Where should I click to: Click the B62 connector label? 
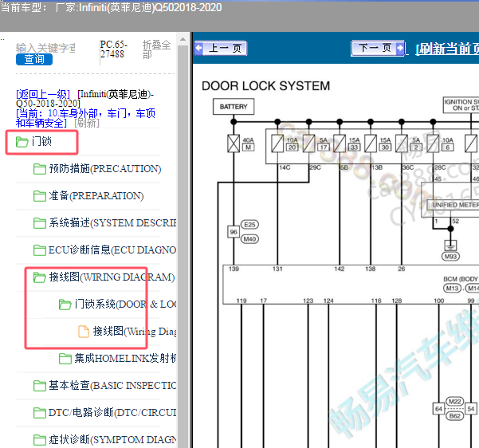pyautogui.click(x=455, y=416)
